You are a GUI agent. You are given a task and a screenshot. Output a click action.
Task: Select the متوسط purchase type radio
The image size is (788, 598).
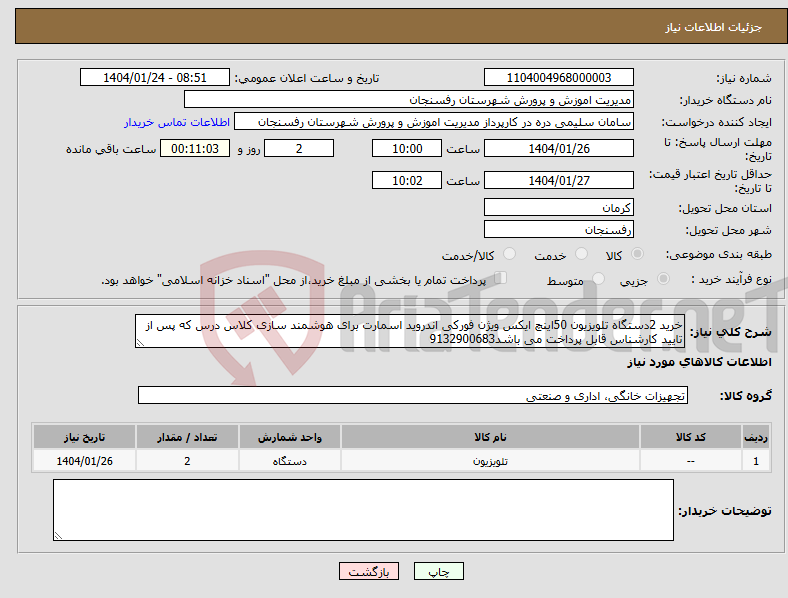598,278
